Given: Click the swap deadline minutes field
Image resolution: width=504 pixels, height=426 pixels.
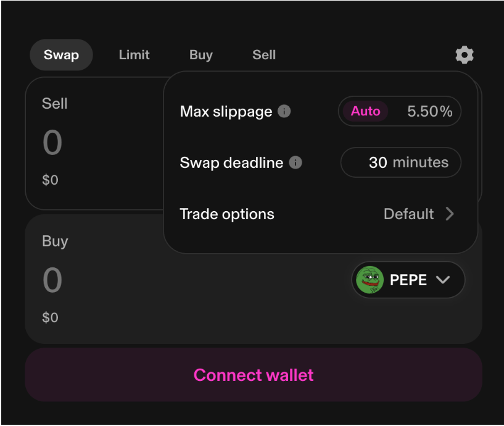Looking at the screenshot, I should 401,162.
